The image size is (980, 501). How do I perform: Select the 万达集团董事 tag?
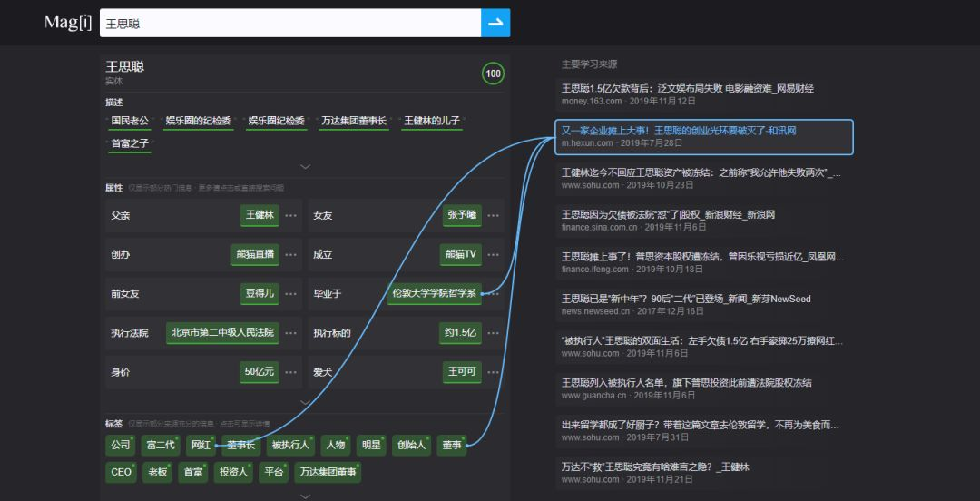[x=328, y=472]
